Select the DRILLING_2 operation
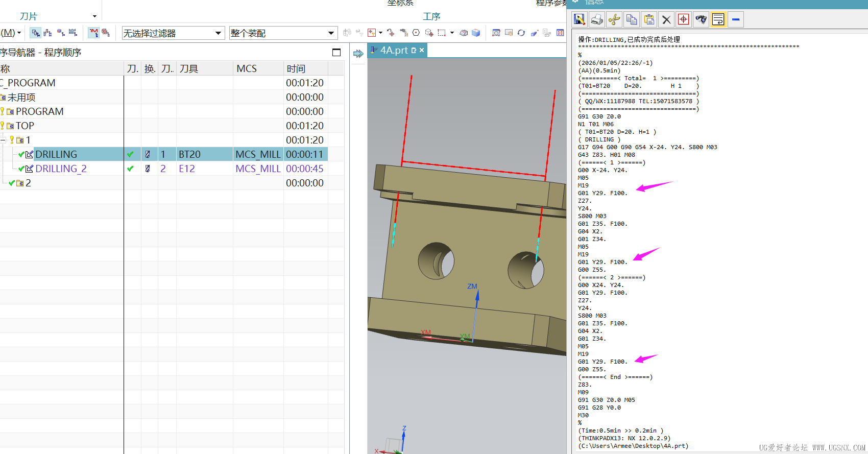This screenshot has height=454, width=868. 61,169
